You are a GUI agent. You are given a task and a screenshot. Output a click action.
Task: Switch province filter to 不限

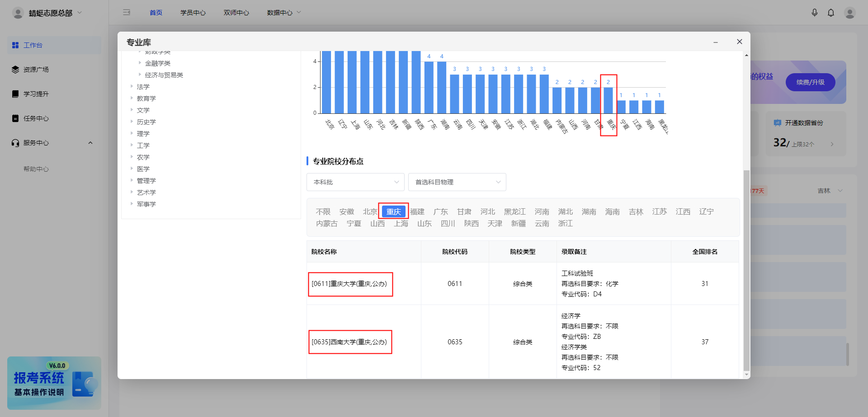click(x=323, y=211)
